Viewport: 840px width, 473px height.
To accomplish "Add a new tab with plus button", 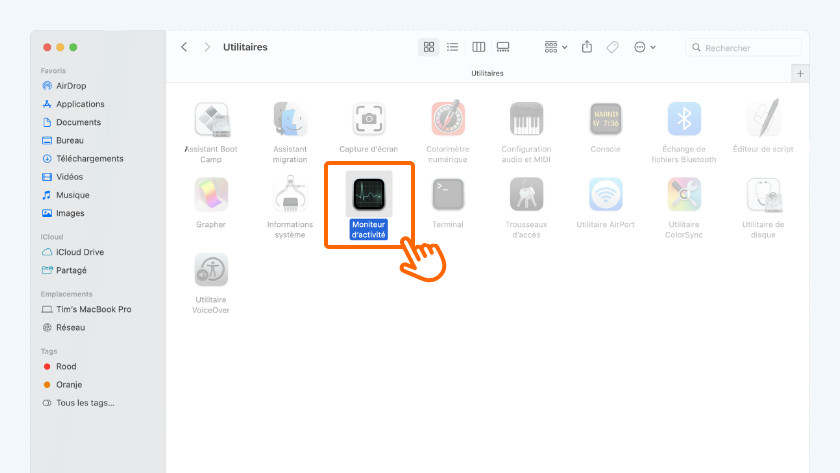I will tap(800, 74).
